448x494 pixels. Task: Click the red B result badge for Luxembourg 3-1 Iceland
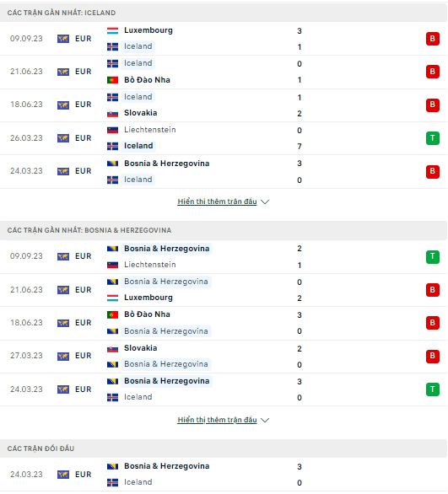pyautogui.click(x=432, y=39)
